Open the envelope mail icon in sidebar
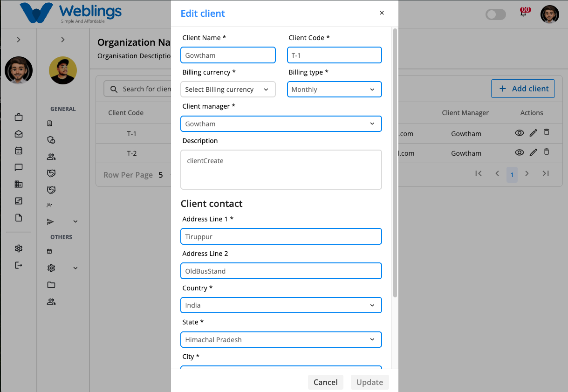This screenshot has width=568, height=392. click(19, 134)
